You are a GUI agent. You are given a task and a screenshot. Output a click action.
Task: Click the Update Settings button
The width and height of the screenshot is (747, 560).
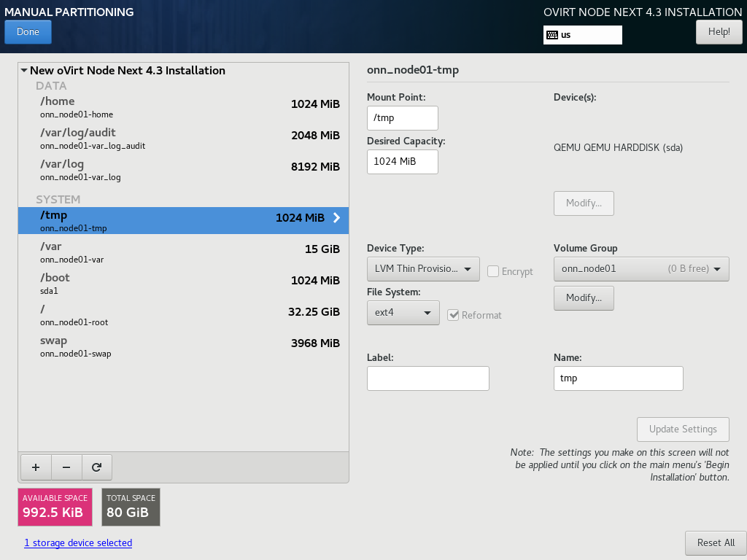pos(683,429)
